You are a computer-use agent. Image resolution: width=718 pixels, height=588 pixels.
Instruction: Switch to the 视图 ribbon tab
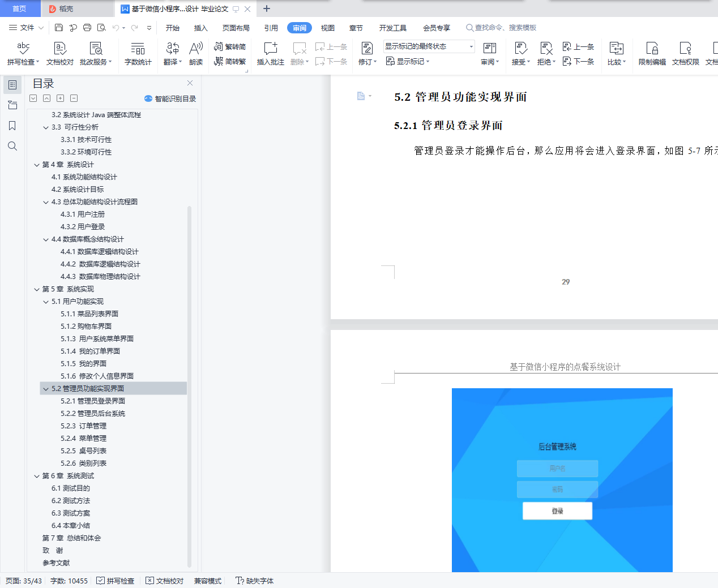pyautogui.click(x=328, y=28)
